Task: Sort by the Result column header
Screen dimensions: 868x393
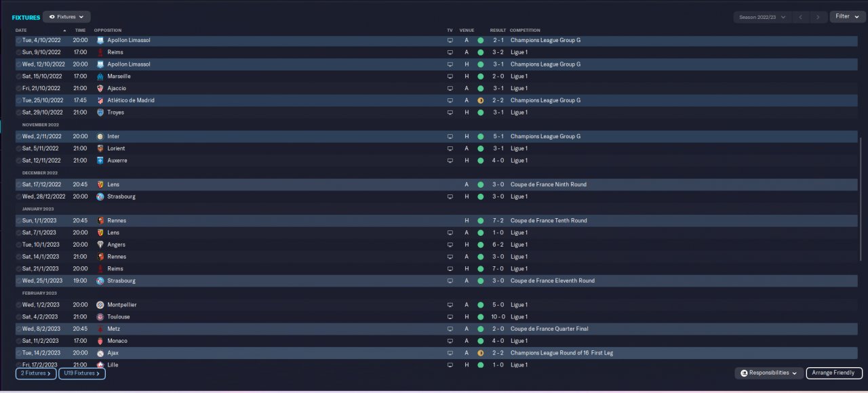Action: tap(498, 30)
